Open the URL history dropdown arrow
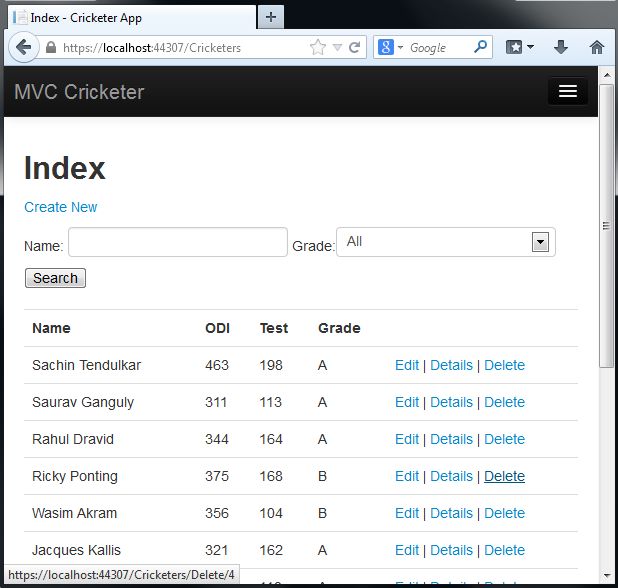The height and width of the screenshot is (588, 618). coord(337,48)
